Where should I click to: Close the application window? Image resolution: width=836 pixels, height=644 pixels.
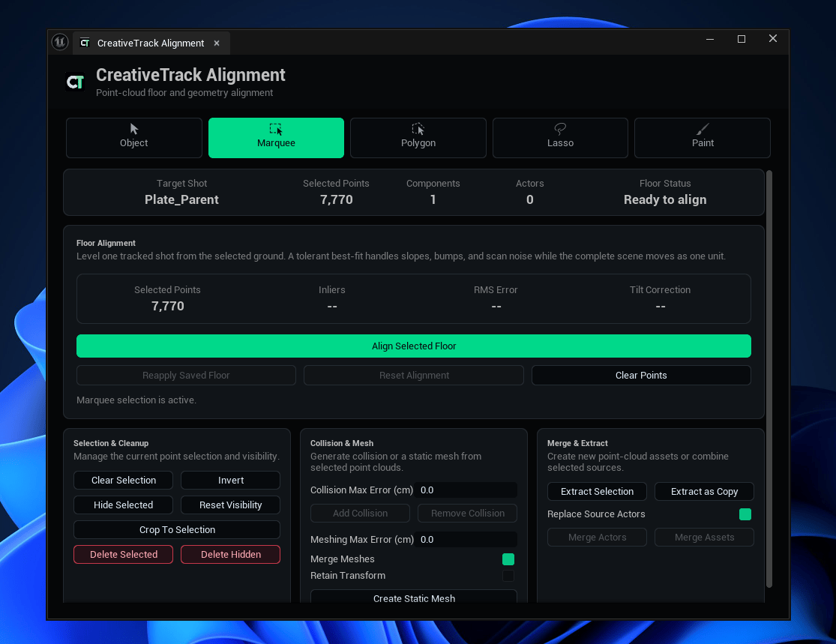(772, 39)
